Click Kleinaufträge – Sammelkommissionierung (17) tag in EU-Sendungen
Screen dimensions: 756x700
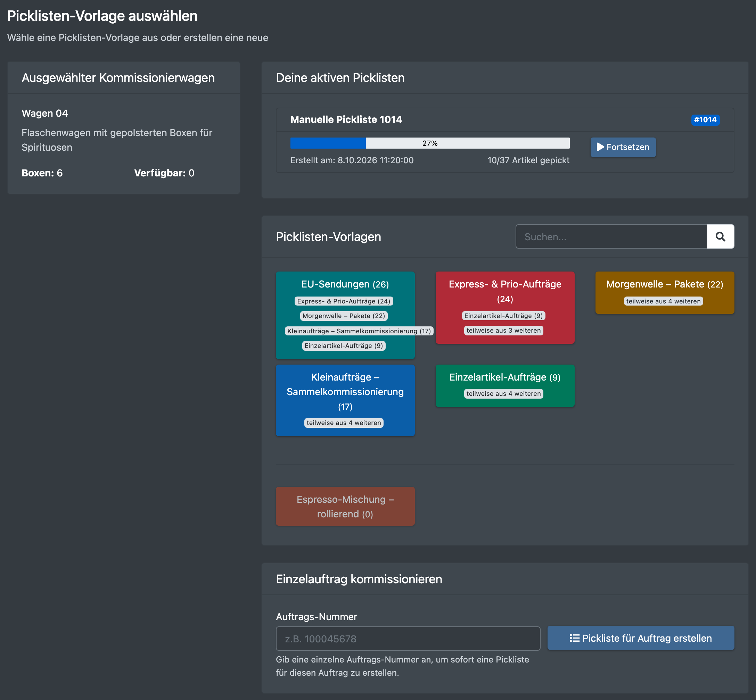(x=359, y=331)
